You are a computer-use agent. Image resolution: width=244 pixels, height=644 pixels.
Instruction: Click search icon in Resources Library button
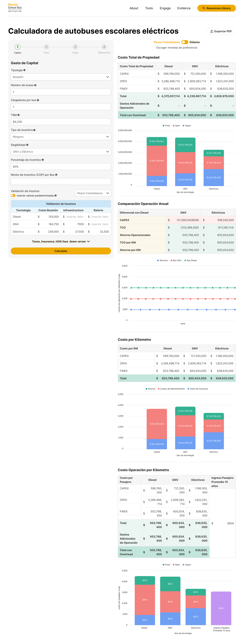coord(204,8)
